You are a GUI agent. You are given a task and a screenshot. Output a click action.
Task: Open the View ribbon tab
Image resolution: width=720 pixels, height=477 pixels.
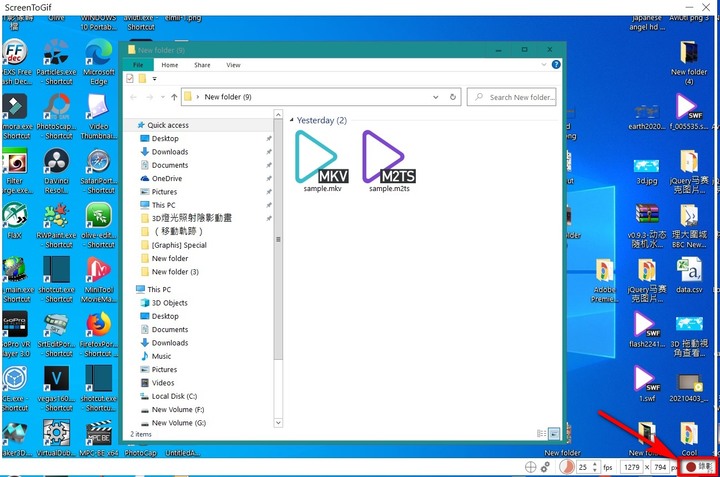[233, 65]
